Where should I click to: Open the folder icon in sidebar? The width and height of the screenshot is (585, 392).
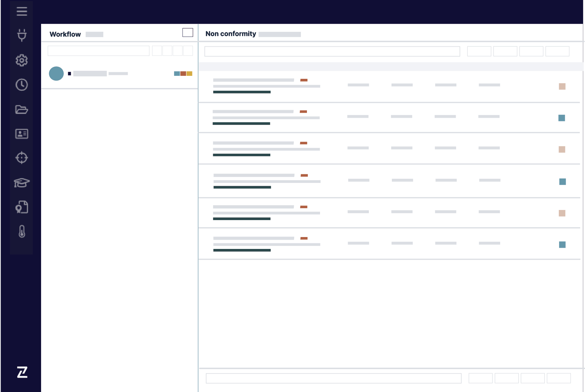click(22, 109)
